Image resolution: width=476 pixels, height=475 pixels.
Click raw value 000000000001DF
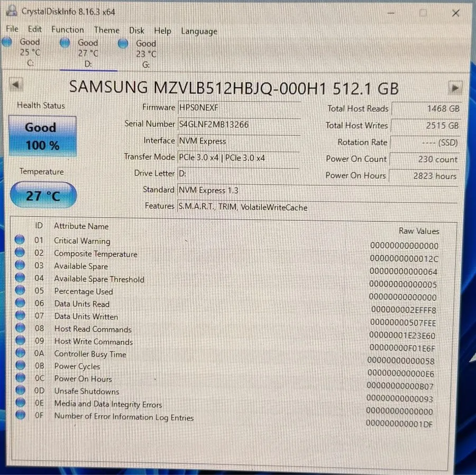399,424
